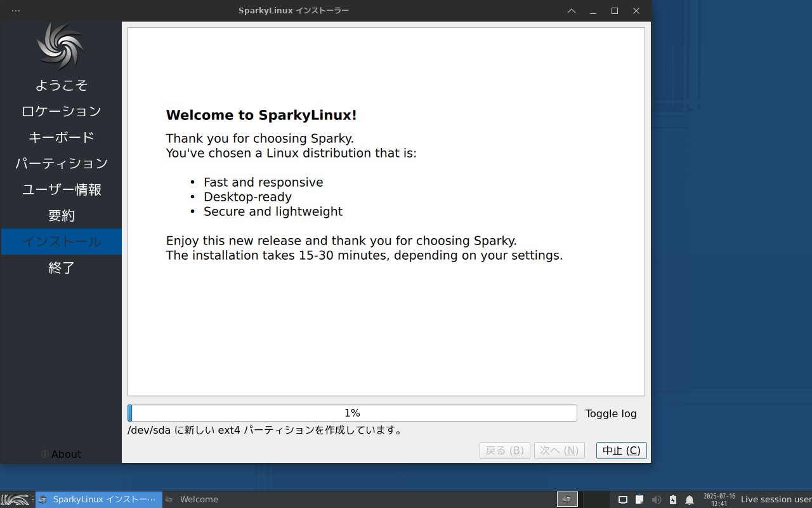Click the 'Enjoy this new release' line

point(341,241)
